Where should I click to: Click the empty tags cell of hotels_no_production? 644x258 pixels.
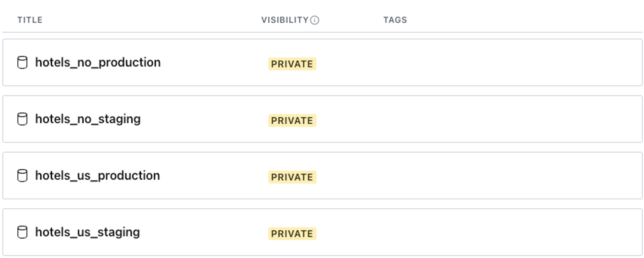[x=470, y=62]
